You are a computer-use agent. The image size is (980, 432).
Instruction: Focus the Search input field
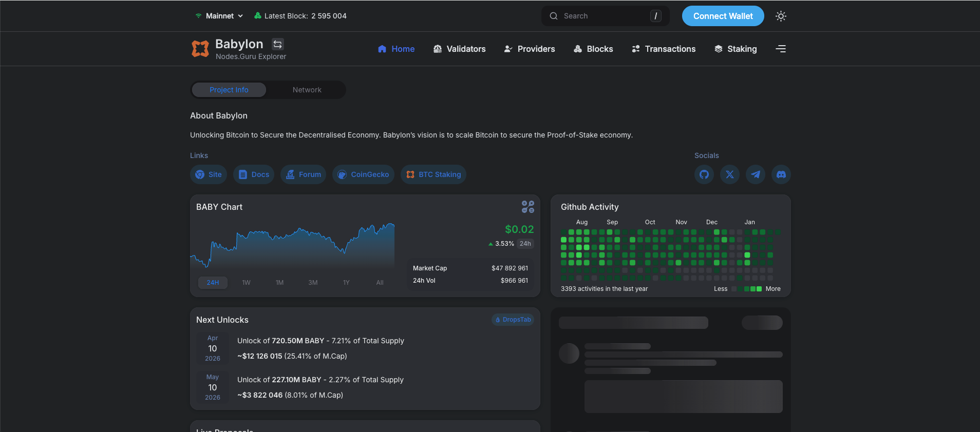click(606, 16)
